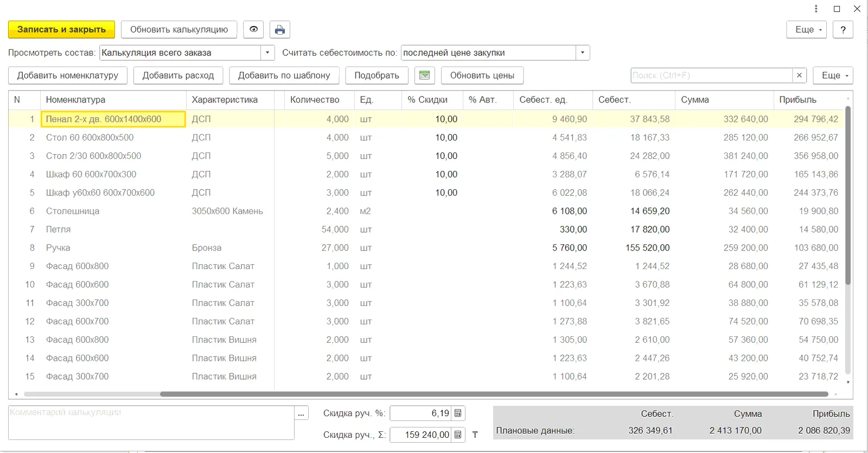Click the Подобрать button

[377, 75]
